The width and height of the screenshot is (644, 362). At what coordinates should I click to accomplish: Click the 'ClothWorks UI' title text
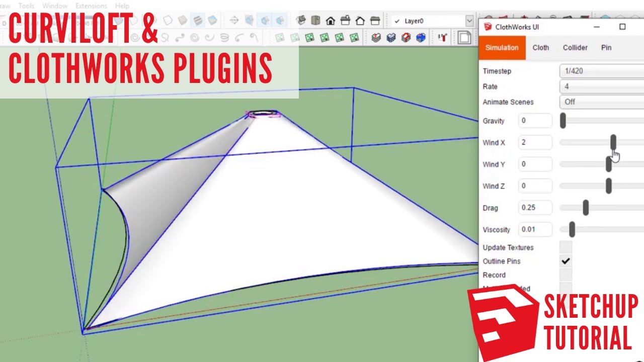pyautogui.click(x=517, y=27)
